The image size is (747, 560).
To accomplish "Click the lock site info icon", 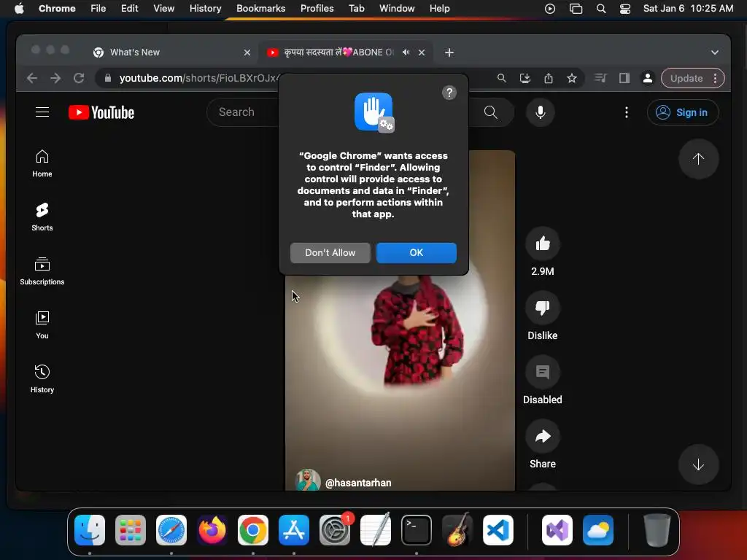I will 108,78.
